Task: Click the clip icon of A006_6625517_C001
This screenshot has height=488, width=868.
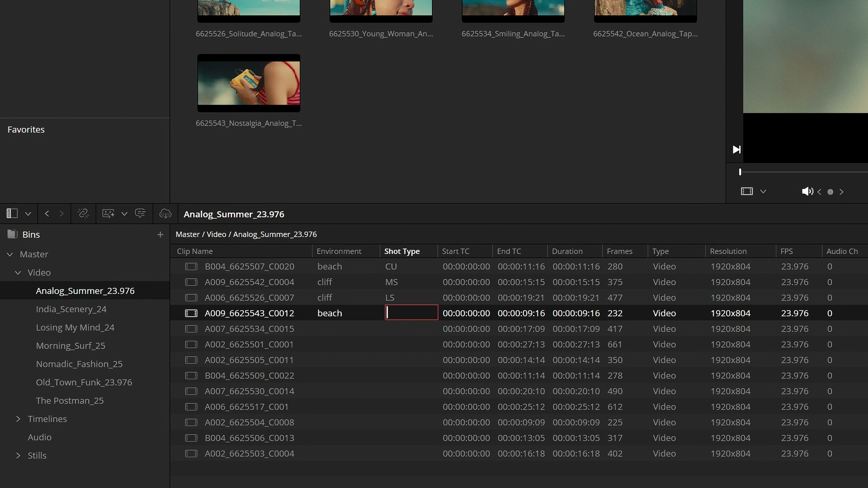Action: [191, 407]
